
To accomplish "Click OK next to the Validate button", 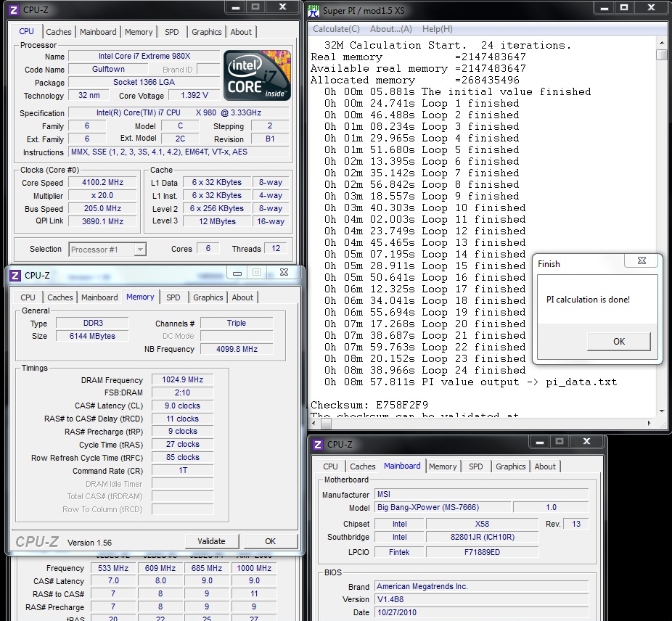I will (x=271, y=541).
